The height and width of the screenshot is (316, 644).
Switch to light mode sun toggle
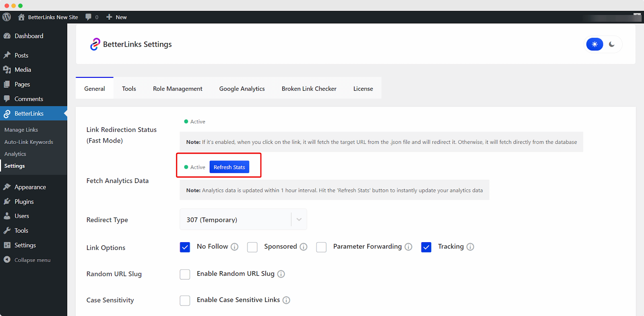(594, 44)
